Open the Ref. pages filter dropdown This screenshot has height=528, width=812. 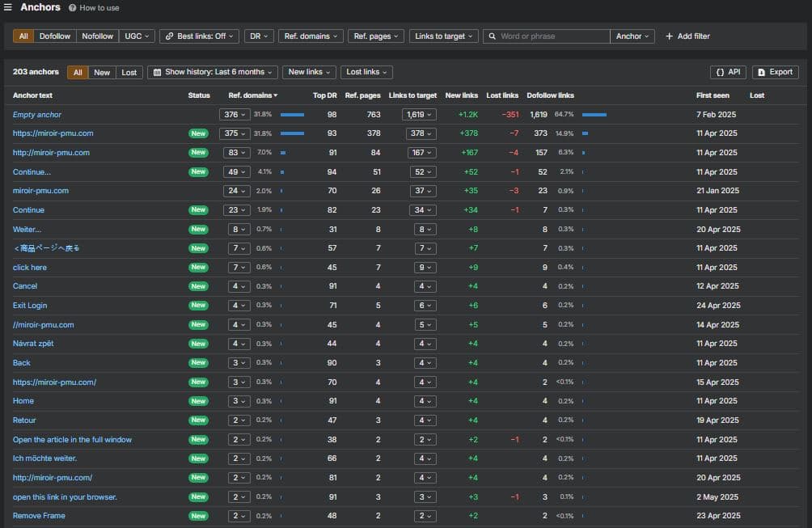coord(376,36)
